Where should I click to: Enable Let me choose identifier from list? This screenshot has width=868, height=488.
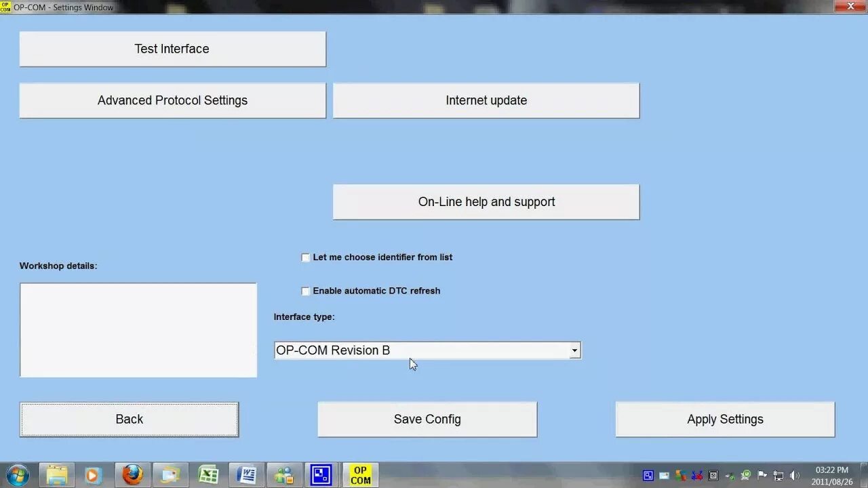[305, 258]
